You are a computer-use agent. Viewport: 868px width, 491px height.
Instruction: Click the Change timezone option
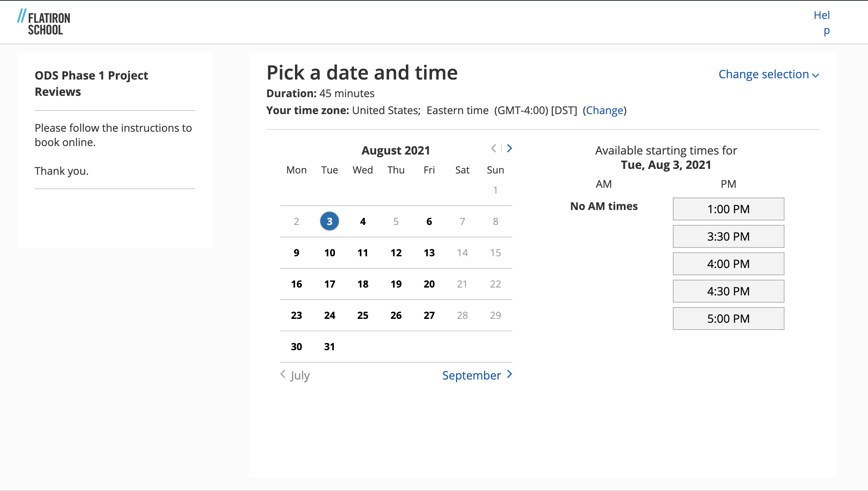pyautogui.click(x=604, y=110)
